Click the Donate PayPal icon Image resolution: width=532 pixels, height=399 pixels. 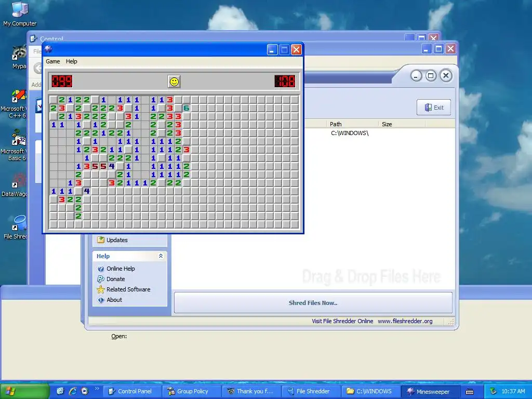coord(101,279)
